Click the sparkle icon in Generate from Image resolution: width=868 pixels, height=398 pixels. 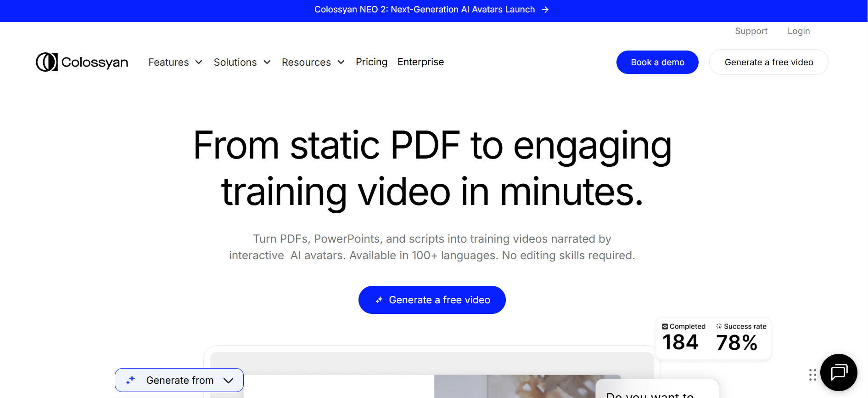[131, 380]
